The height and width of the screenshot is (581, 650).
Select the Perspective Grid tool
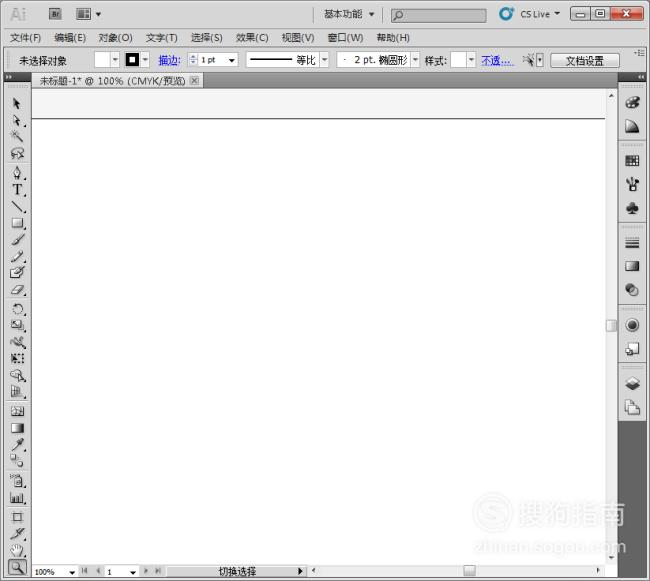(x=17, y=392)
